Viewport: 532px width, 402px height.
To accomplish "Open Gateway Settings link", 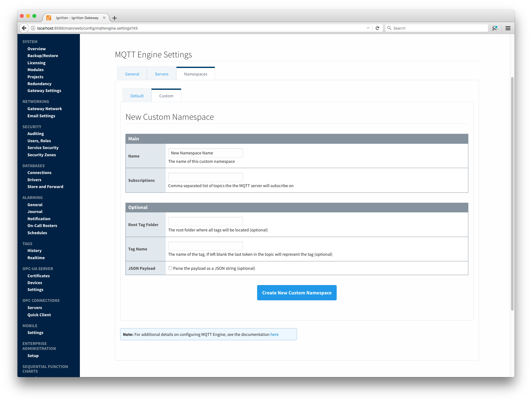I will point(44,91).
